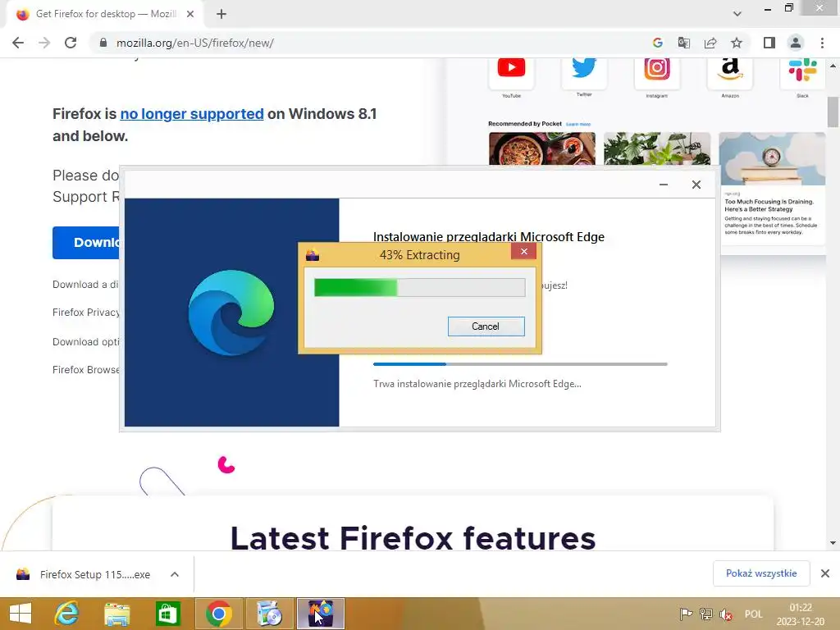Click 'Pokaż wszystkie' downloads button
This screenshot has height=630, width=840.
[761, 573]
